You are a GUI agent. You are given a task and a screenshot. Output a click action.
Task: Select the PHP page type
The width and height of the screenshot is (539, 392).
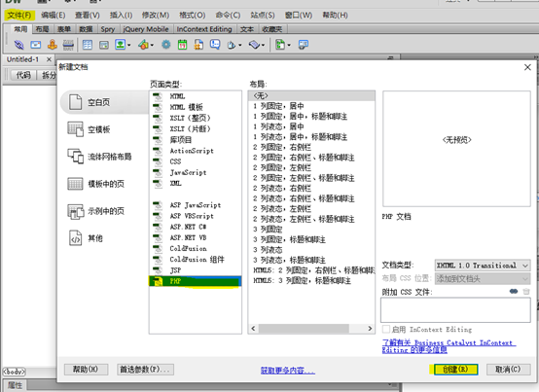pyautogui.click(x=196, y=281)
